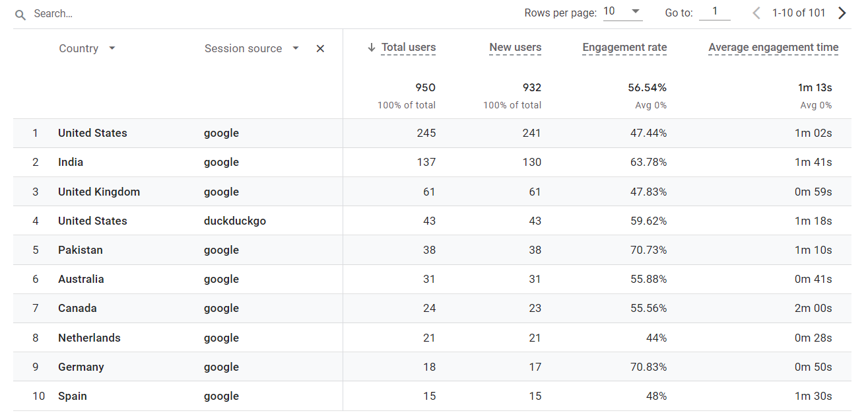Click the google source cell in the Canada row
The width and height of the screenshot is (868, 417).
coord(221,308)
